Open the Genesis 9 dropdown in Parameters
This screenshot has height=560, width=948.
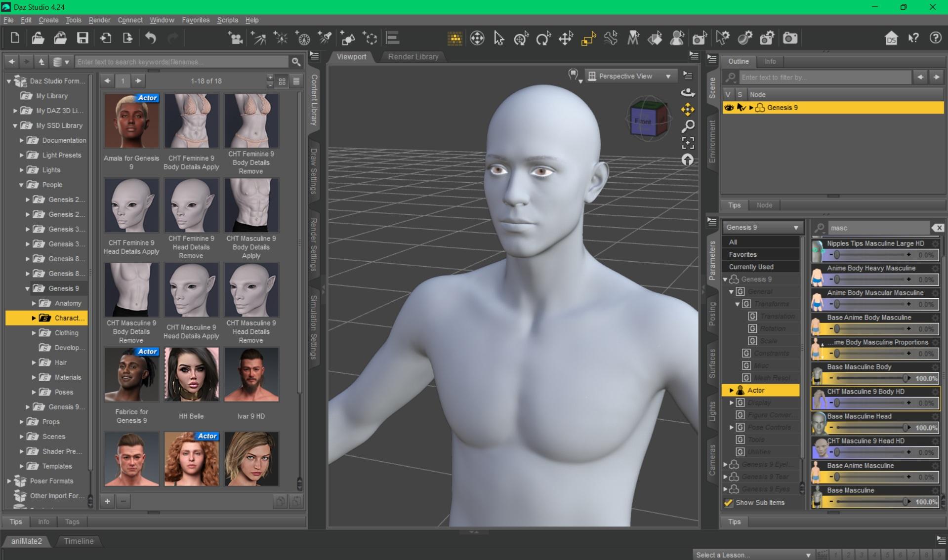point(761,227)
